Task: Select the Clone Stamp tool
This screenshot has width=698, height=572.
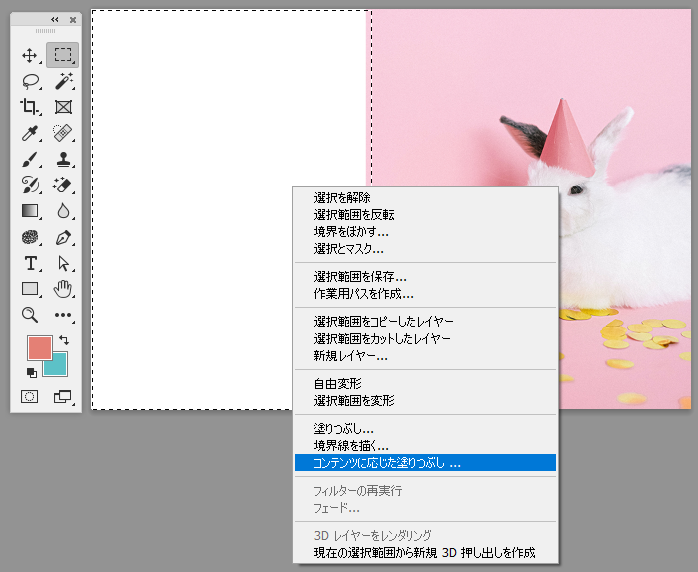Action: (64, 159)
